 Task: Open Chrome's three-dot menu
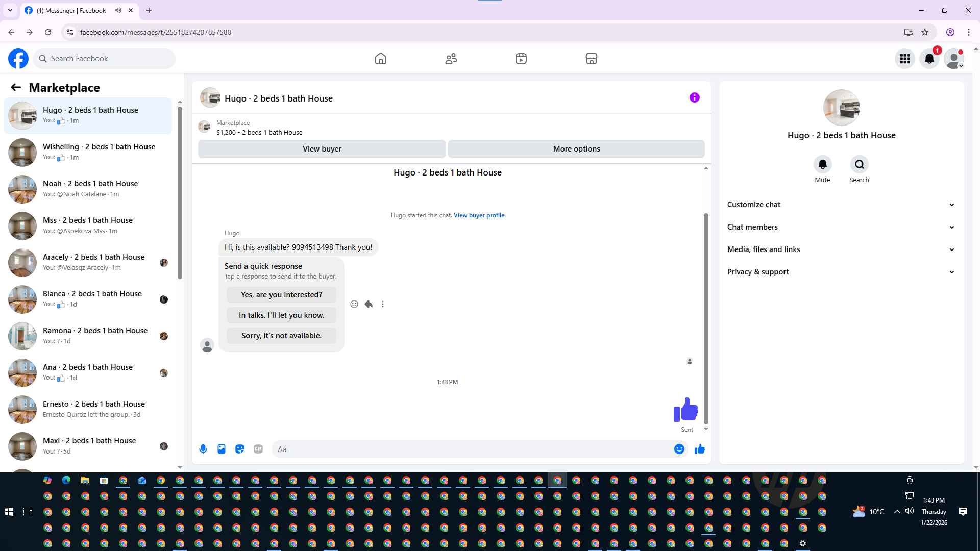(x=969, y=32)
